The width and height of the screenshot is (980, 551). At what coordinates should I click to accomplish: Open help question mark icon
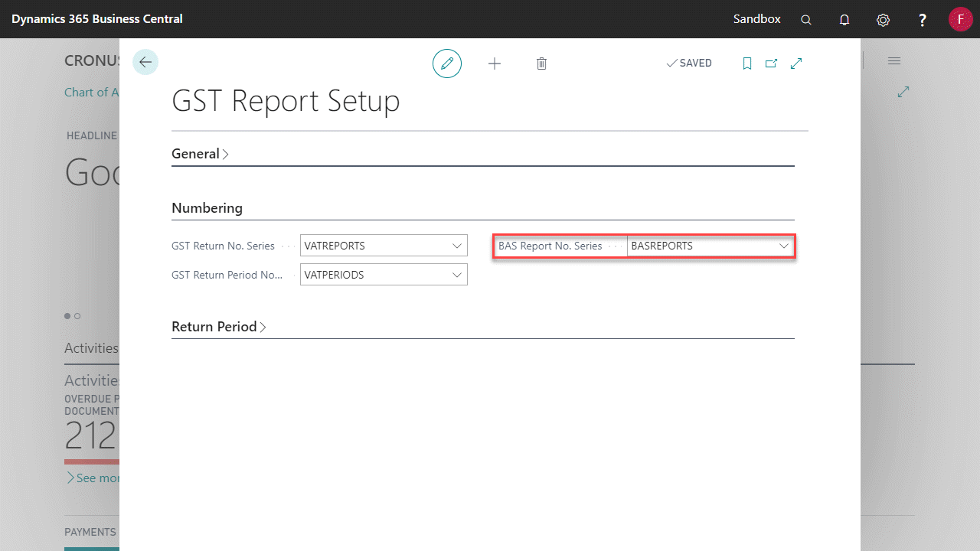[x=923, y=20]
